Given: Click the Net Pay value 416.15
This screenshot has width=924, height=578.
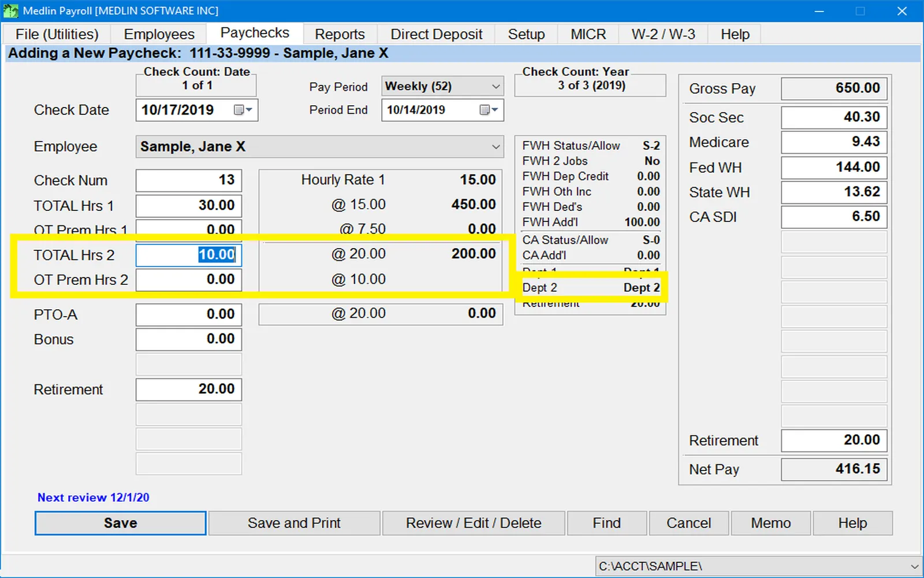Looking at the screenshot, I should pyautogui.click(x=834, y=469).
